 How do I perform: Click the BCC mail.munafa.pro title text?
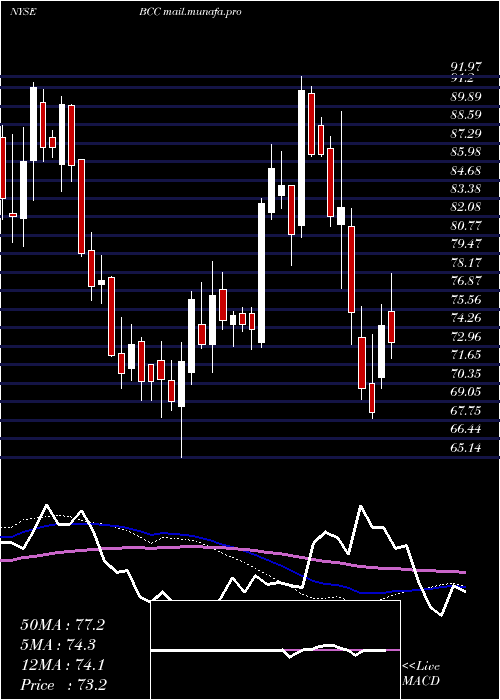[x=190, y=12]
